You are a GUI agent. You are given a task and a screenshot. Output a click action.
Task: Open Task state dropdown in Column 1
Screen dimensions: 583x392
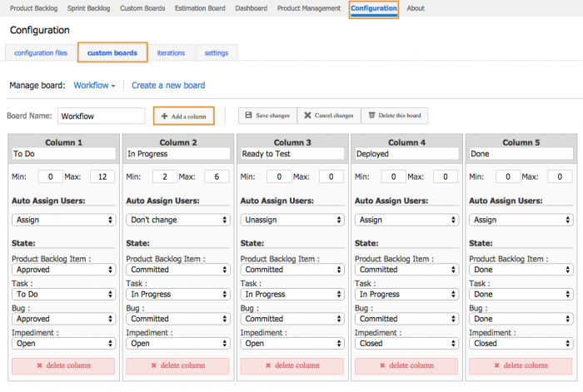pos(63,295)
